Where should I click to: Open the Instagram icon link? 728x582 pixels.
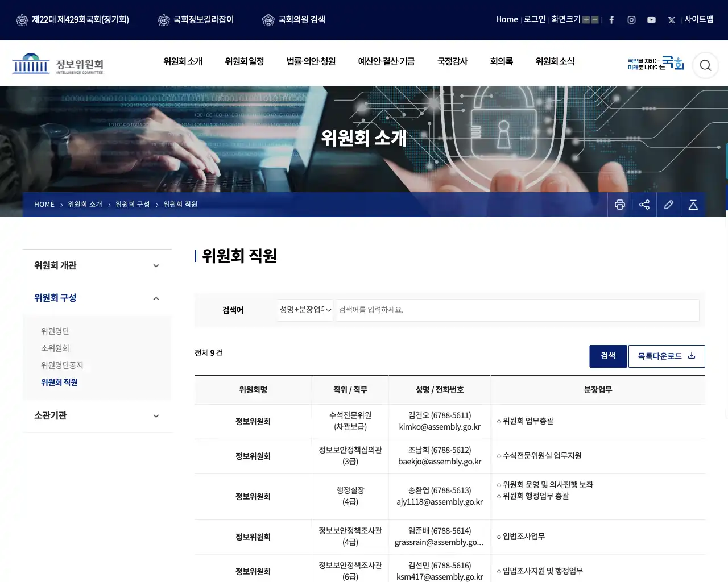click(631, 20)
